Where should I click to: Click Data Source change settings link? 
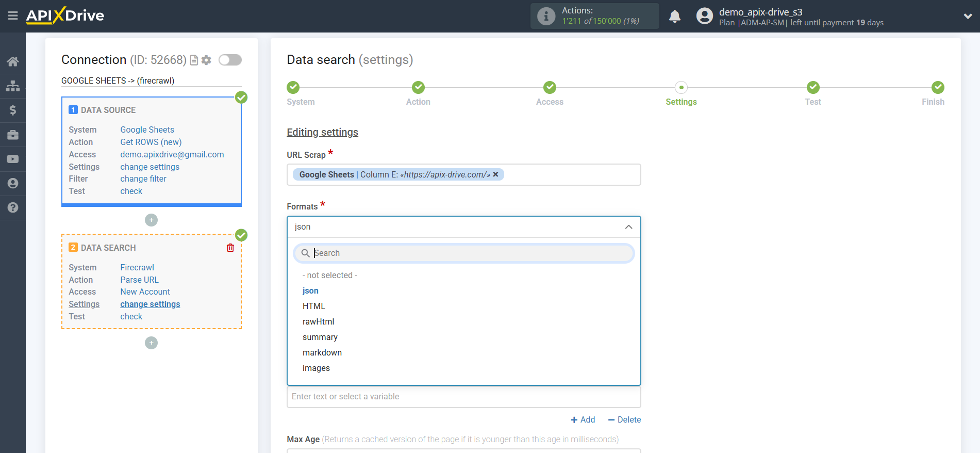(150, 167)
